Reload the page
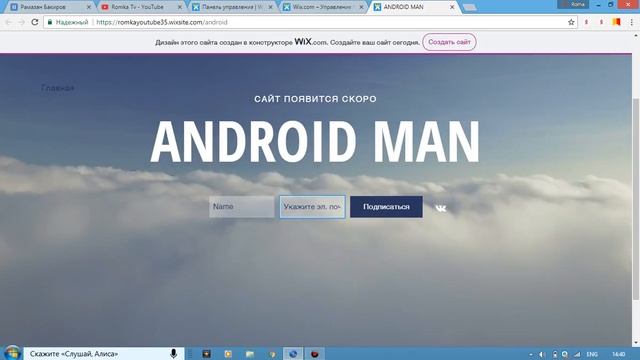This screenshot has width=640, height=360. tap(35, 22)
